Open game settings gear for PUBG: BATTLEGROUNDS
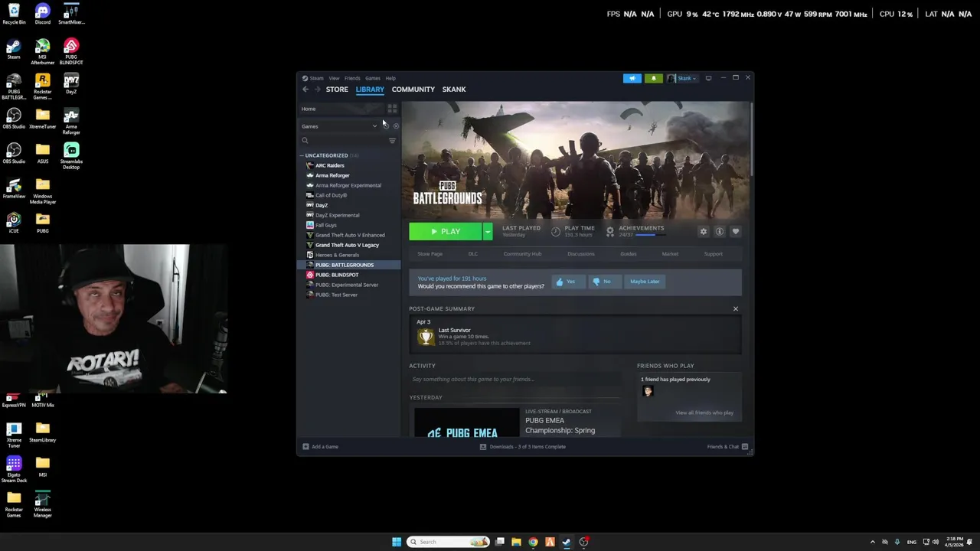 pos(704,231)
